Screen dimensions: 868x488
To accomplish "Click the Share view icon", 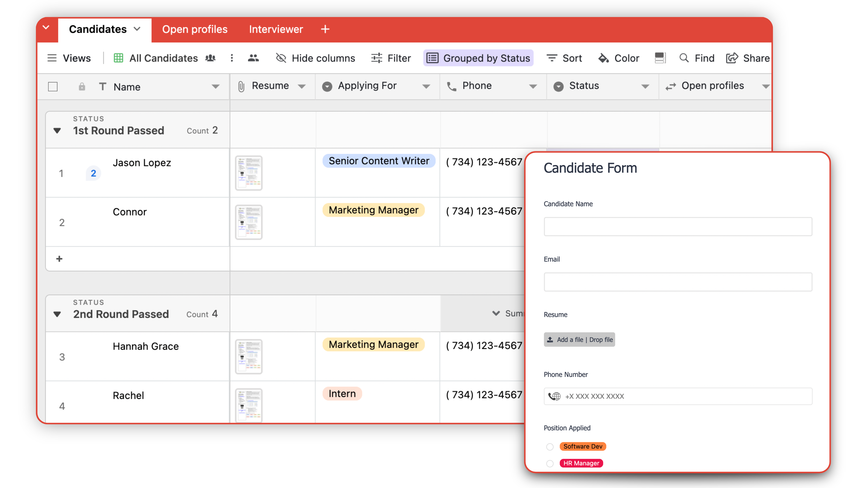I will (732, 58).
